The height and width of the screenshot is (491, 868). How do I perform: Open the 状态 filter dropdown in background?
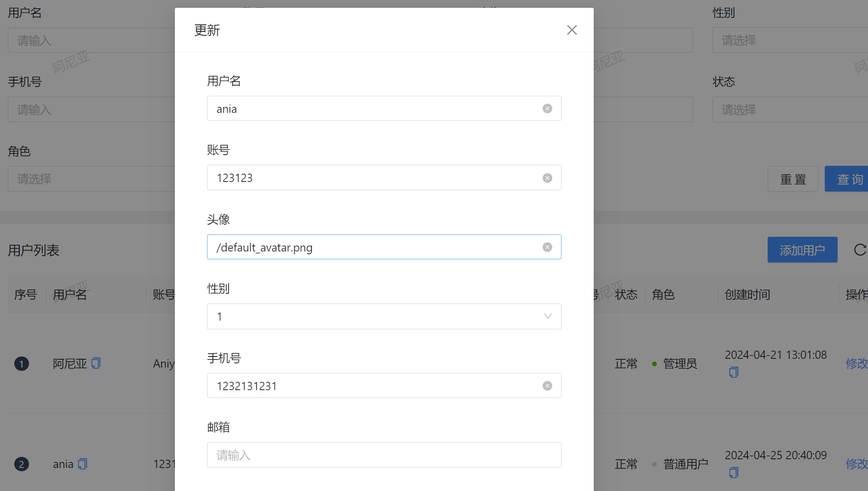[790, 110]
